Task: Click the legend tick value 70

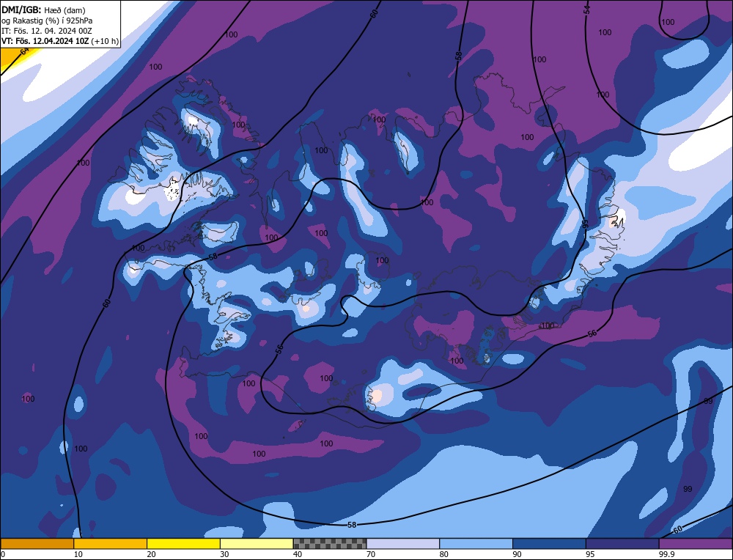Action: click(371, 554)
